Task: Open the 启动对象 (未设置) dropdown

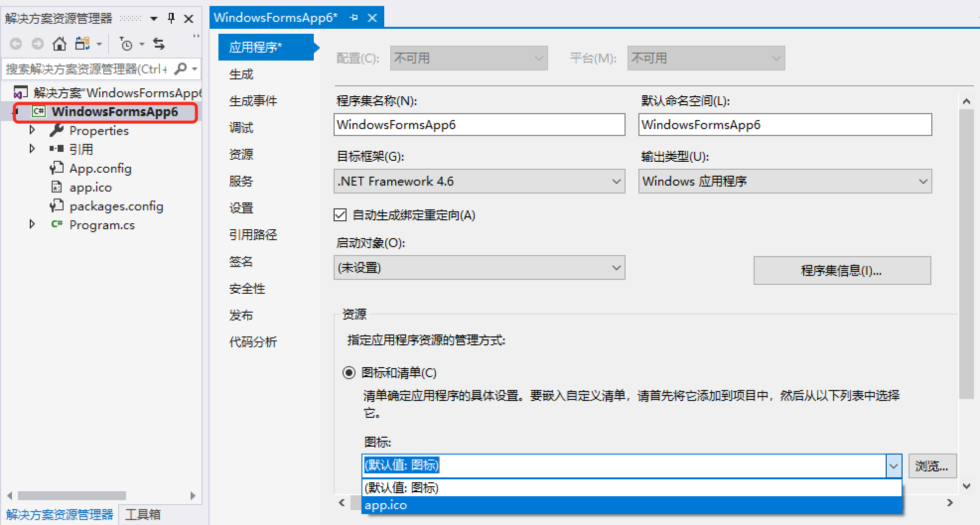Action: click(616, 268)
